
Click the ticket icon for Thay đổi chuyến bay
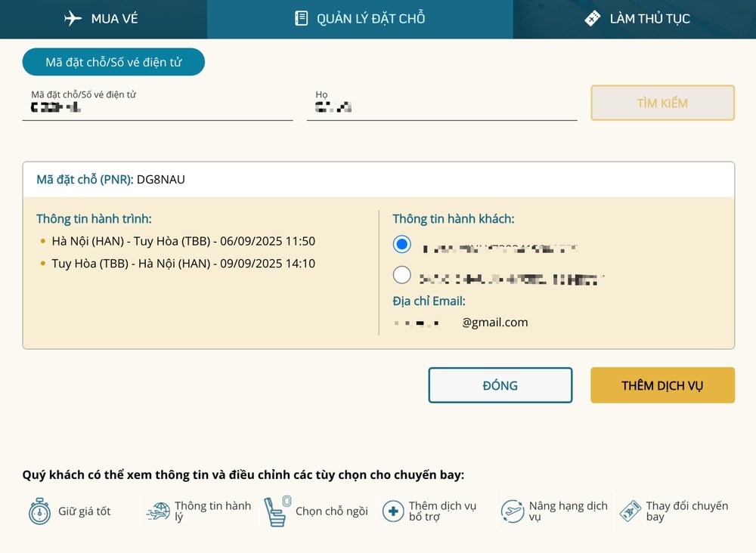click(x=631, y=511)
